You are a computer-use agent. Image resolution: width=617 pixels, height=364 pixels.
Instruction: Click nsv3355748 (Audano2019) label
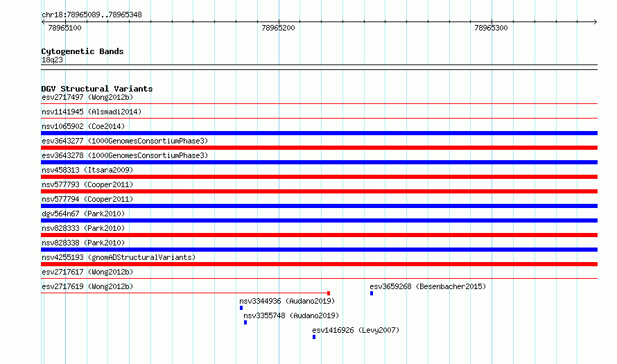coord(291,315)
